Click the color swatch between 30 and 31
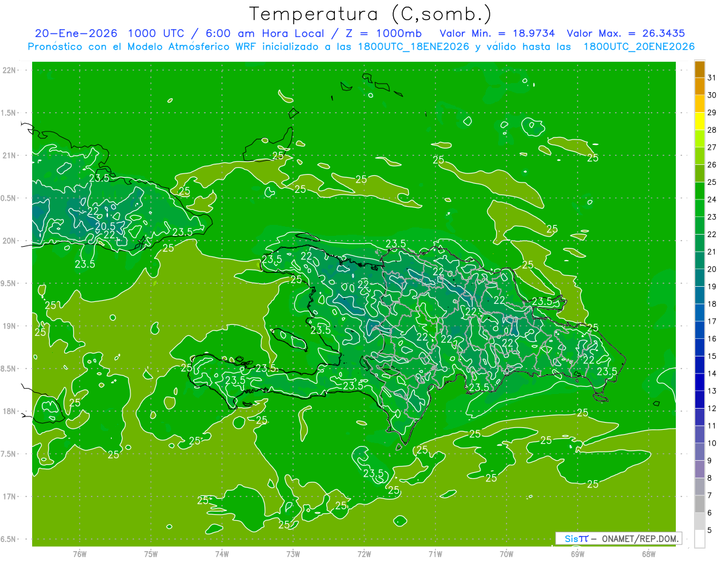The image size is (728, 562). (x=699, y=86)
